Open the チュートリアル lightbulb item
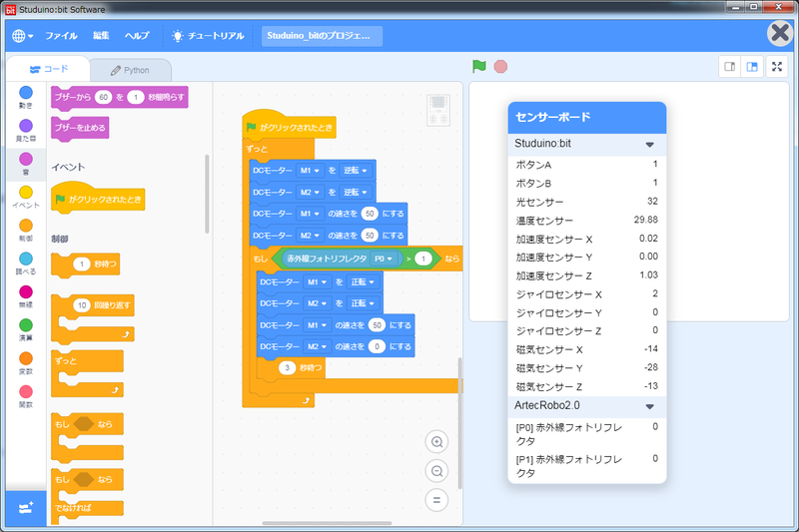The height and width of the screenshot is (532, 799). tap(208, 36)
